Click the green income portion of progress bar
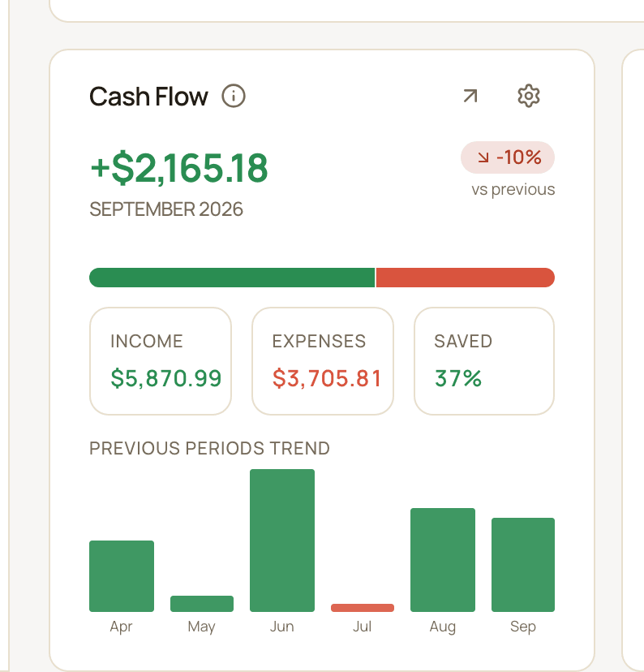644x672 pixels. (232, 278)
